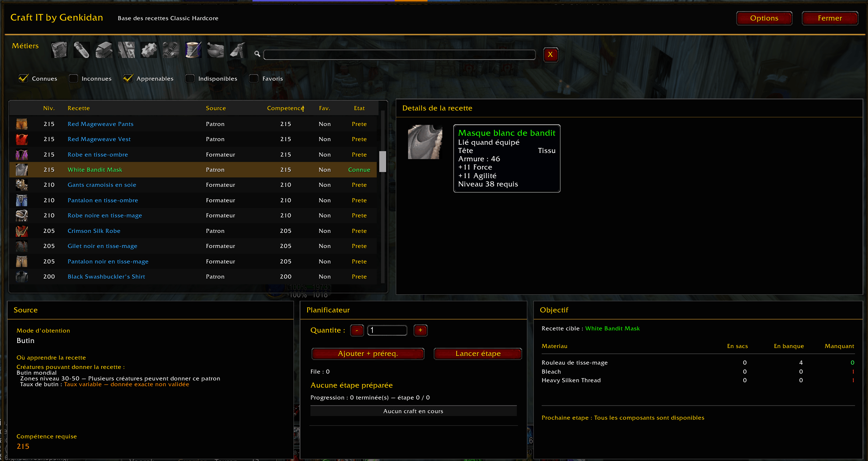Select the Black Swashbuckler's Shirt recipe

[106, 276]
